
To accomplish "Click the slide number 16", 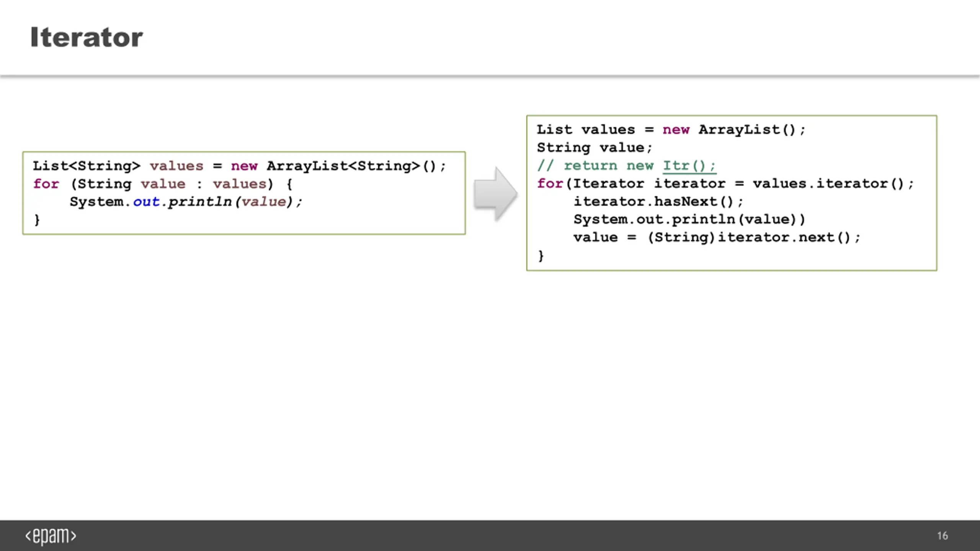I will point(942,536).
